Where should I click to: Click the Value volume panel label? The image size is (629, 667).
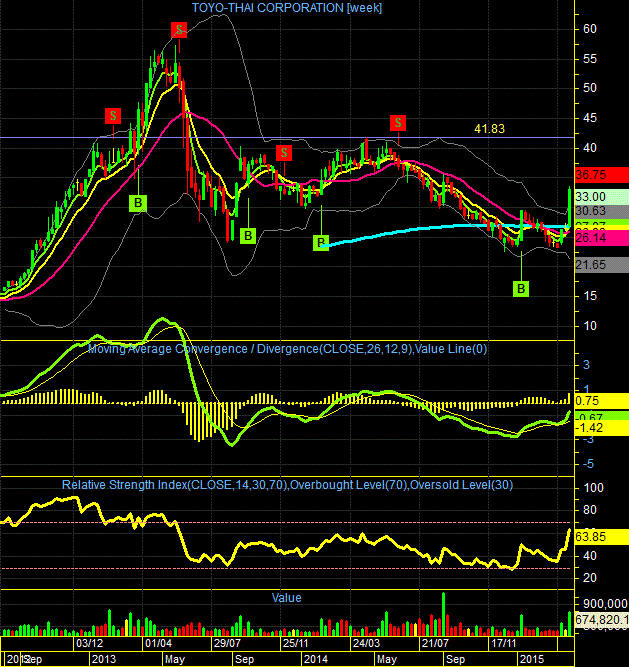[286, 598]
